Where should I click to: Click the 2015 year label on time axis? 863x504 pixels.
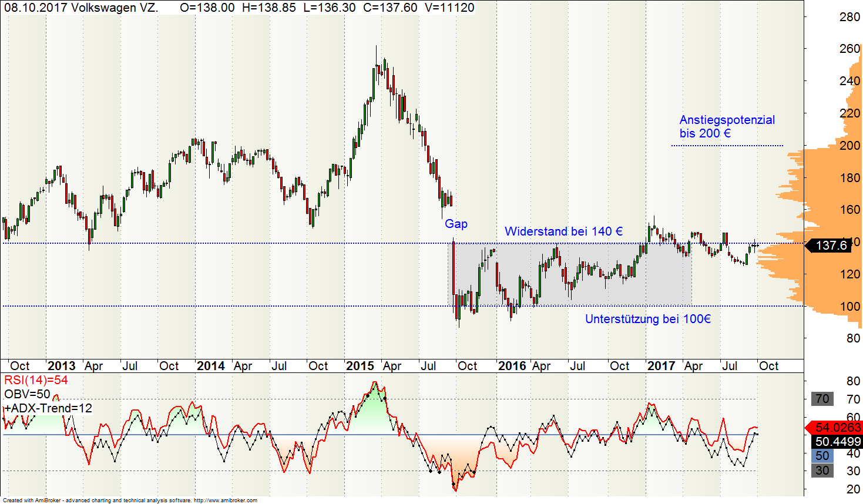(x=360, y=366)
